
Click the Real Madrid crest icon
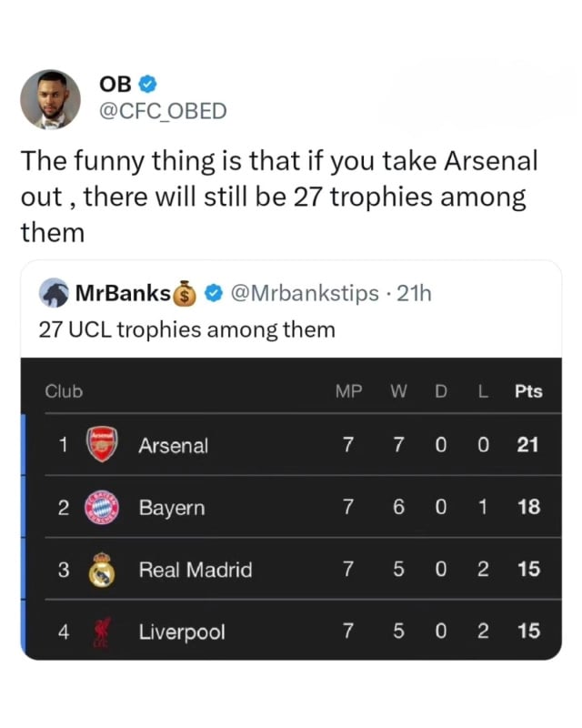(x=101, y=570)
